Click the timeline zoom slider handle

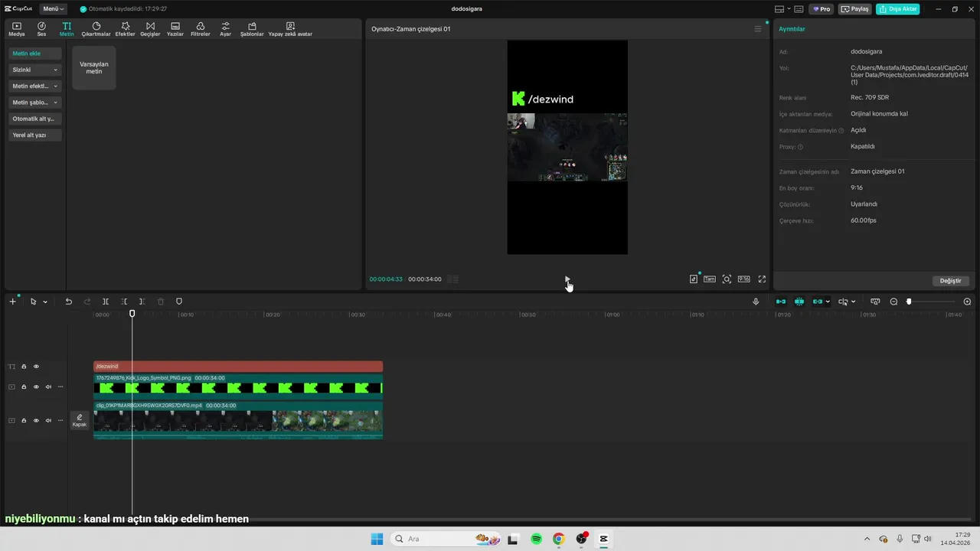[909, 302]
